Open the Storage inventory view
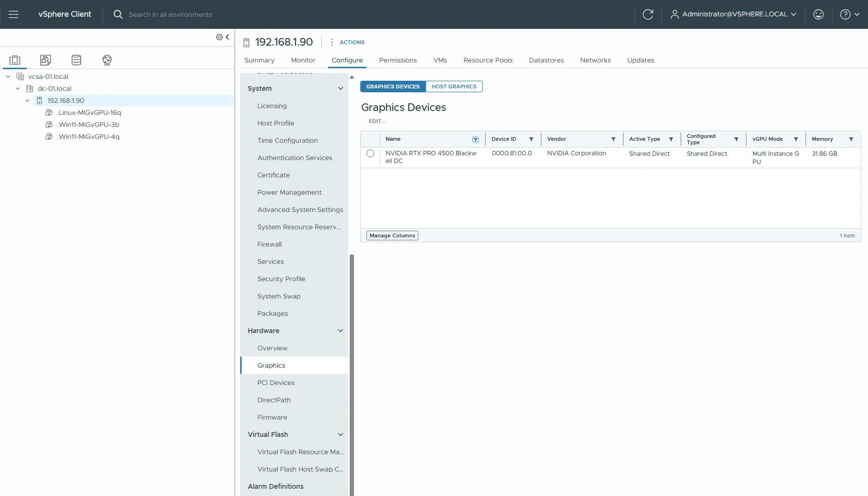The width and height of the screenshot is (868, 496). (76, 60)
